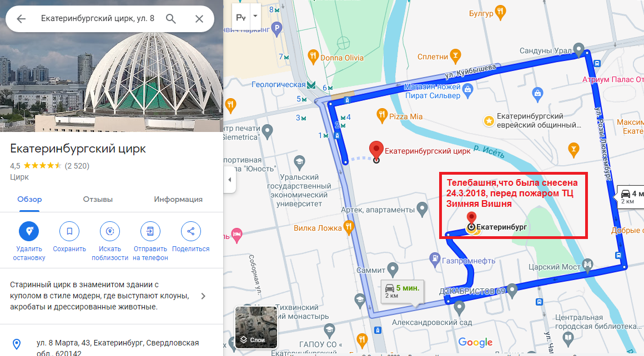644x356 pixels.
Task: Switch to the Информация tab
Action: (x=178, y=199)
